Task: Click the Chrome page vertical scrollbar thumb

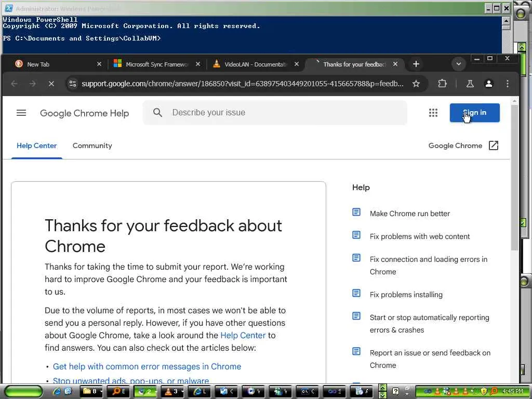Action: pos(514,178)
